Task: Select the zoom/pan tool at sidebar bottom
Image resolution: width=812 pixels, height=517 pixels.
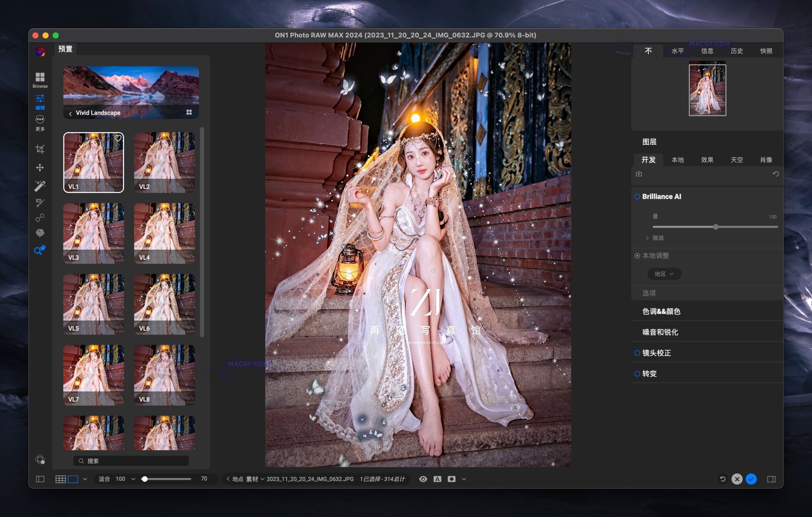Action: tap(40, 250)
